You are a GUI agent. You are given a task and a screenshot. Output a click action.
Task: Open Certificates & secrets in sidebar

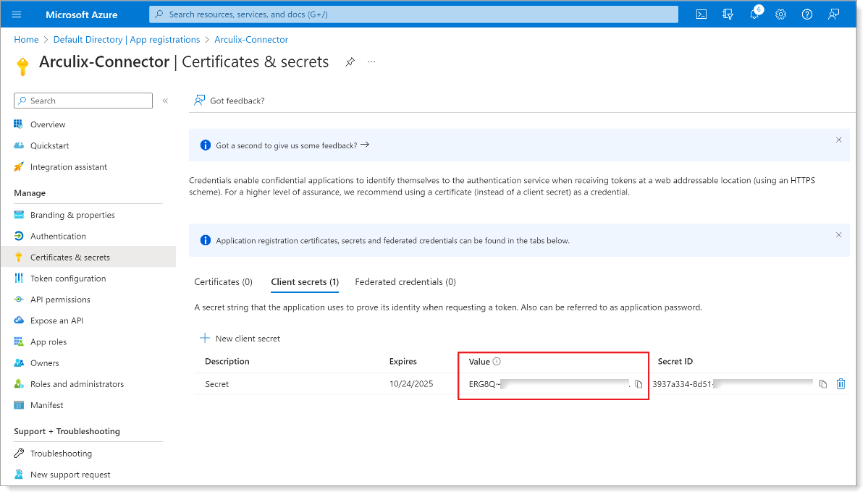pos(88,257)
